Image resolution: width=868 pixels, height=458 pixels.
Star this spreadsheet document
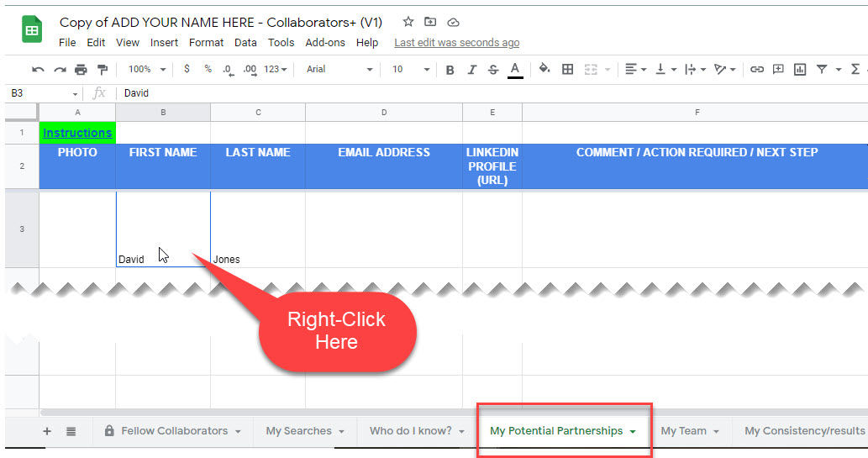coord(408,22)
